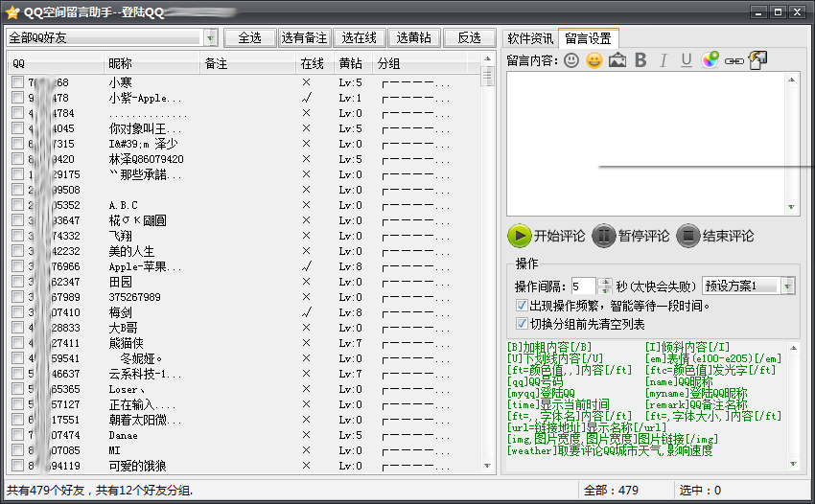Click the tag help panel scroll-down arrow
Screen dimensions: 815x504
(x=793, y=464)
